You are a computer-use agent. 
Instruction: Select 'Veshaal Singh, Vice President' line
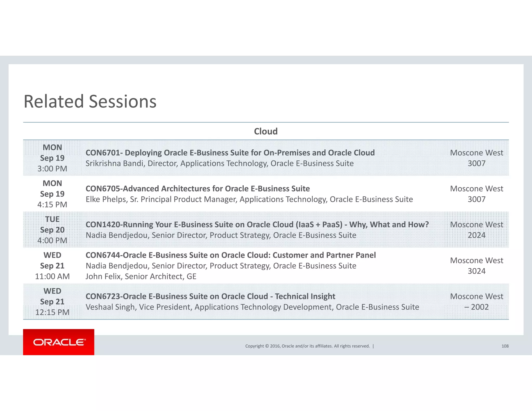(252, 307)
